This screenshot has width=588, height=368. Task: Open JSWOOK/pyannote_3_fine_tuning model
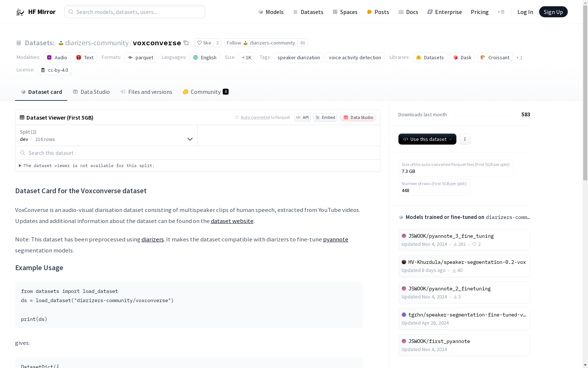pos(464,240)
